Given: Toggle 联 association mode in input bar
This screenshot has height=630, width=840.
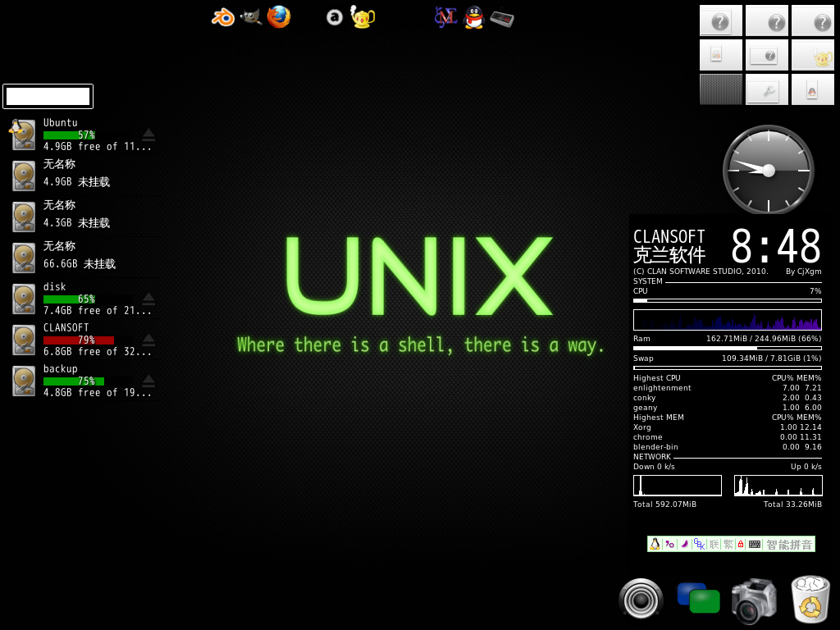Looking at the screenshot, I should coord(714,545).
